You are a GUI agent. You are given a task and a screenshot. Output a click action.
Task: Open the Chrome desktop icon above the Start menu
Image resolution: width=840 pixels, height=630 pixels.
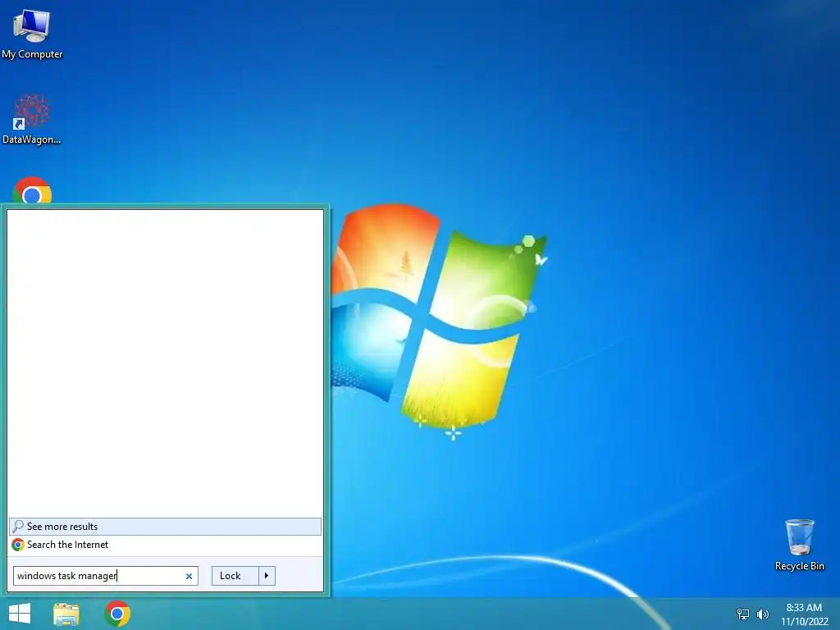(x=32, y=190)
